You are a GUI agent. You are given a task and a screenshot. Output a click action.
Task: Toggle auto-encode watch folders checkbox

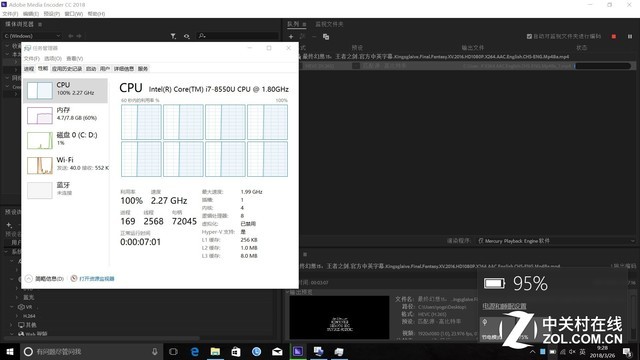pos(529,36)
